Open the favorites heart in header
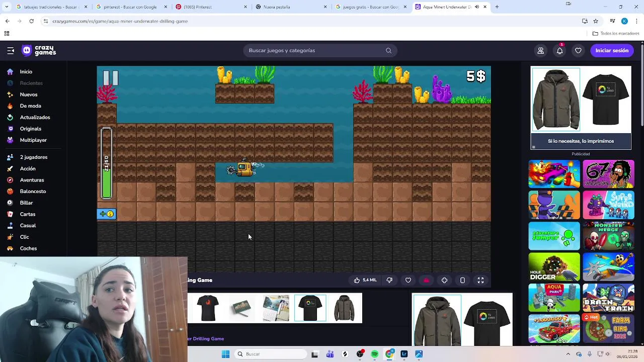Image resolution: width=644 pixels, height=362 pixels. pyautogui.click(x=579, y=50)
